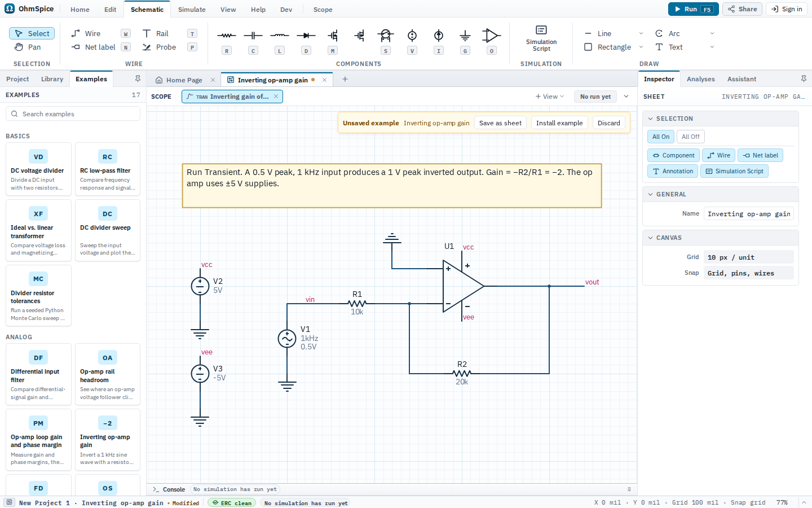The width and height of the screenshot is (812, 508).
Task: Place an op-amp component
Action: click(492, 41)
